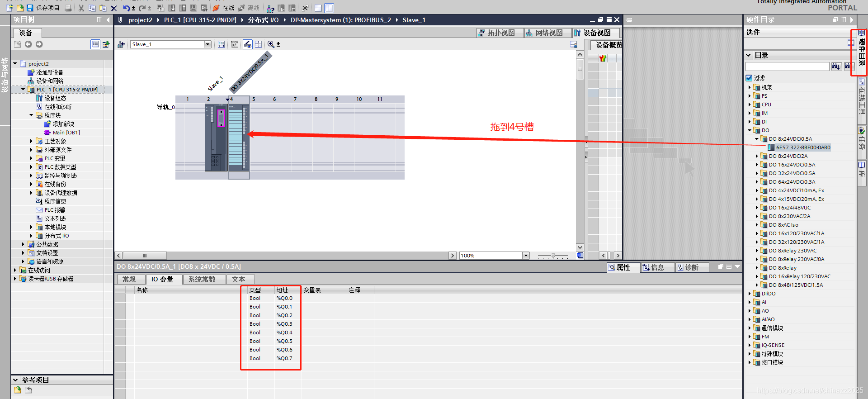Click the Paste icon in toolbar
The width and height of the screenshot is (868, 399).
point(103,8)
